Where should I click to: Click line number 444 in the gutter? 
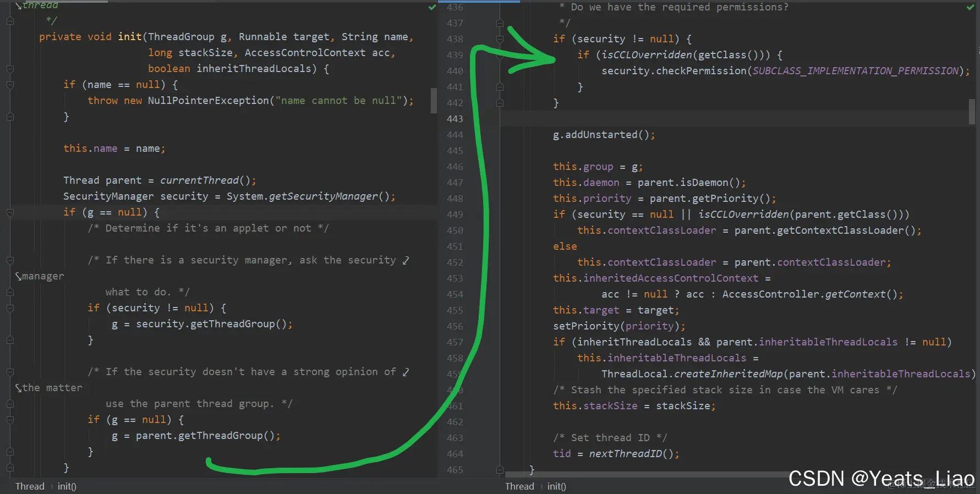pos(455,135)
